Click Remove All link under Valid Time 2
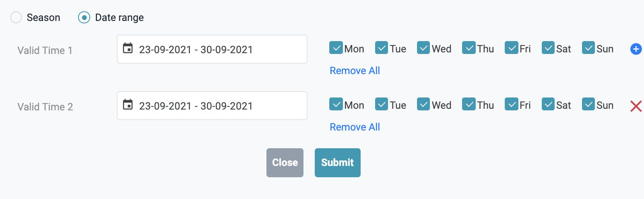Screen dimensions: 644x199 coord(355,127)
